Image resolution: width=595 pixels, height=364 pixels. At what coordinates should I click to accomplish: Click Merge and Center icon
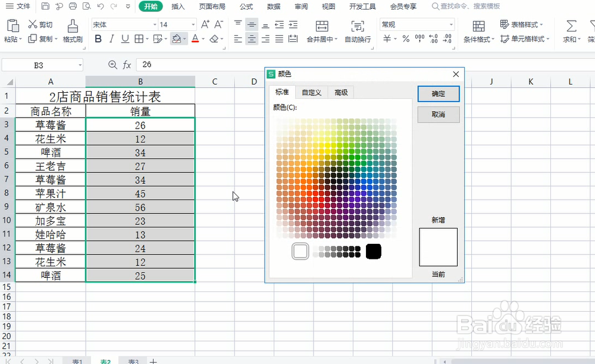coord(322,26)
